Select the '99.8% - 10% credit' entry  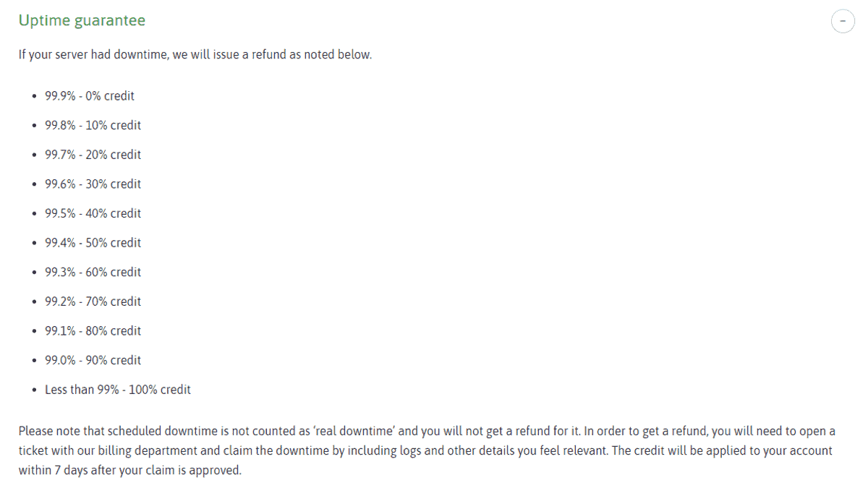click(93, 125)
